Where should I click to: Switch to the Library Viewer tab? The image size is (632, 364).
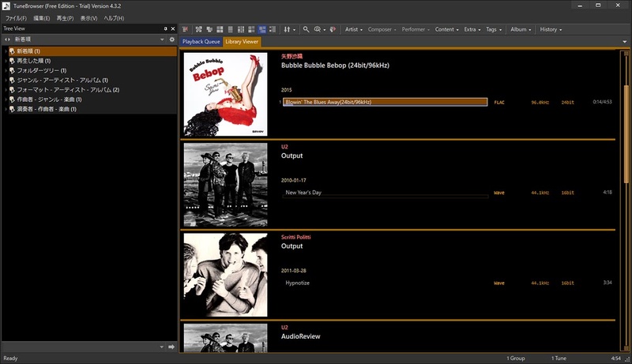point(242,42)
